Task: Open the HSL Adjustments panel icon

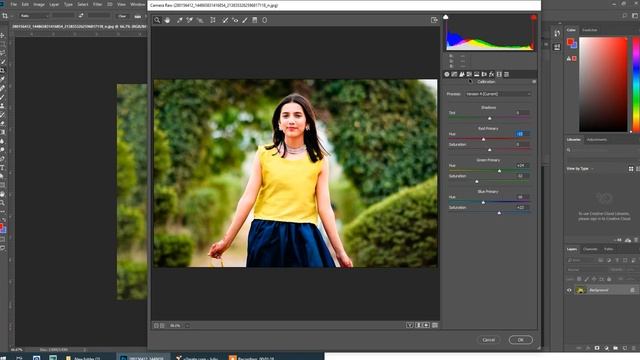Action: click(469, 74)
